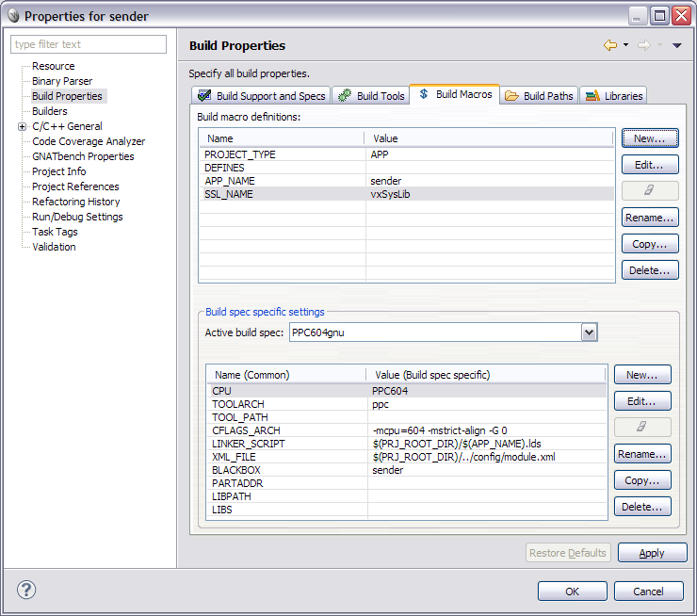Image resolution: width=697 pixels, height=616 pixels.
Task: Select Resource in the tree
Action: point(54,66)
